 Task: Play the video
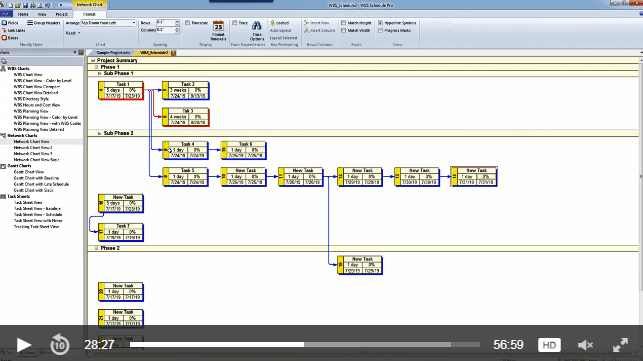23,345
